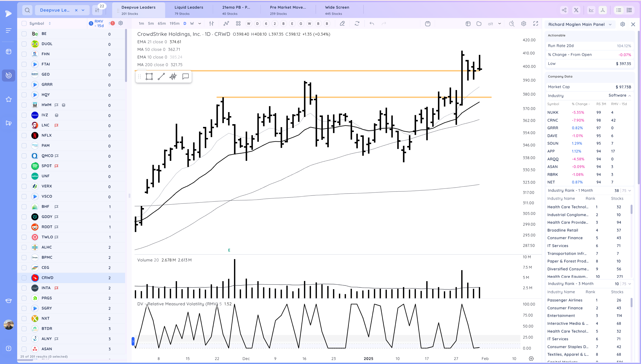The width and height of the screenshot is (641, 364).
Task: Open the SPOT stock row
Action: (46, 166)
